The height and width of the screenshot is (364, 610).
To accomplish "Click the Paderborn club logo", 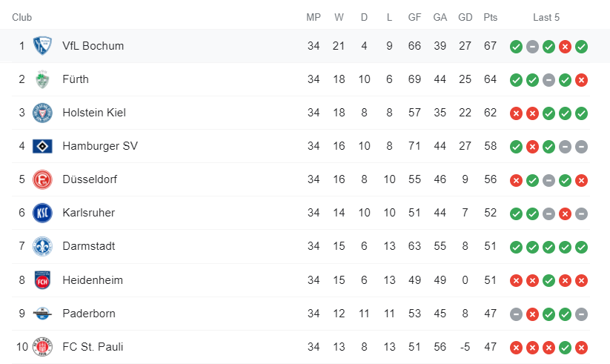I will point(42,314).
